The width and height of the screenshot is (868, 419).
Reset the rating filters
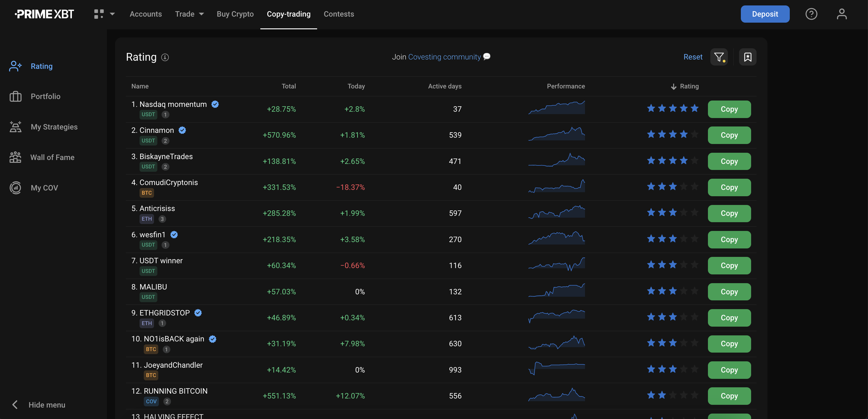click(693, 57)
